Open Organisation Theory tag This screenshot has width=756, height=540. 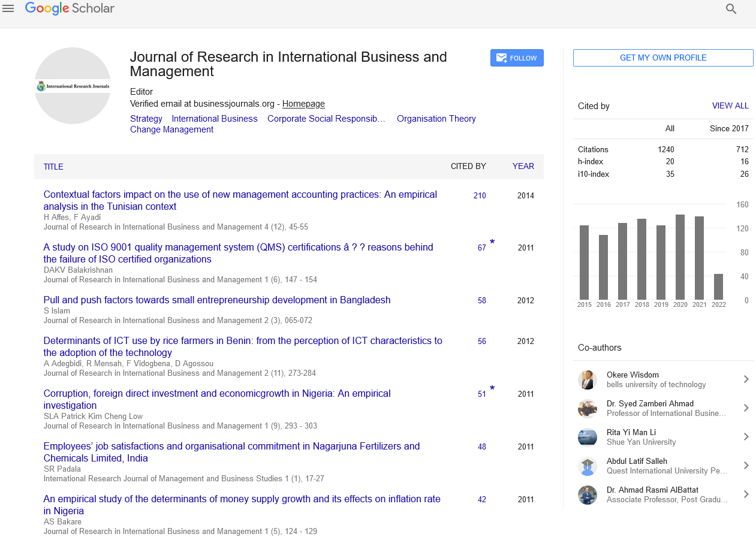436,119
